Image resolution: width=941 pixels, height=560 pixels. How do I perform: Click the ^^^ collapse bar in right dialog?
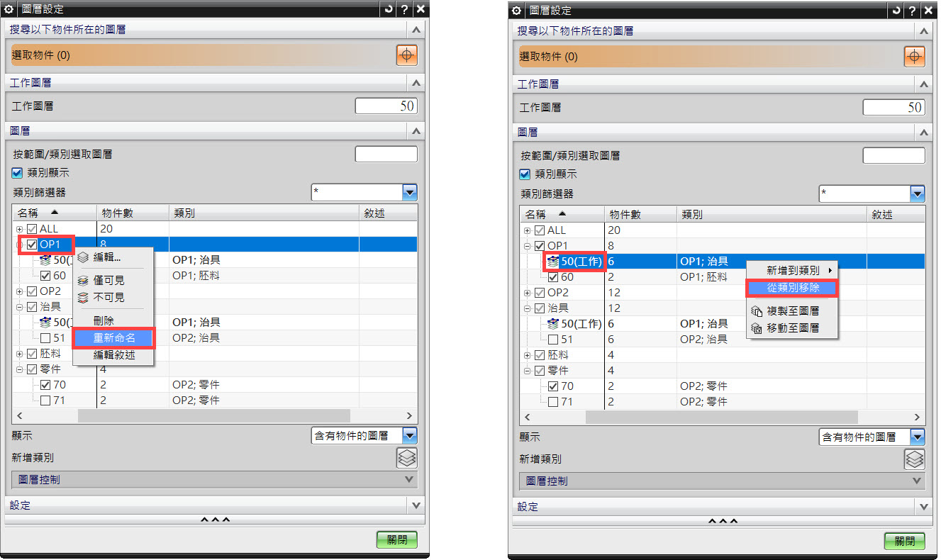coord(722,521)
